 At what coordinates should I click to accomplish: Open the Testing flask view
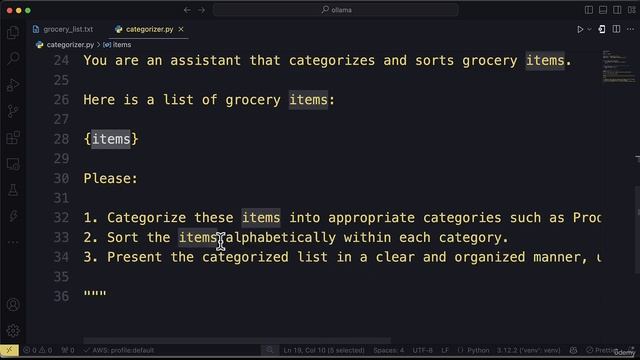click(x=13, y=190)
